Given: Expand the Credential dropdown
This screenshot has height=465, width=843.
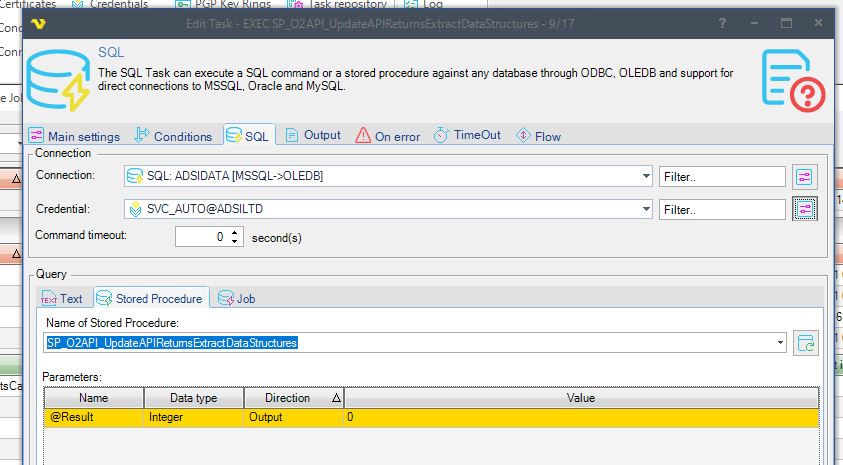Looking at the screenshot, I should (647, 209).
